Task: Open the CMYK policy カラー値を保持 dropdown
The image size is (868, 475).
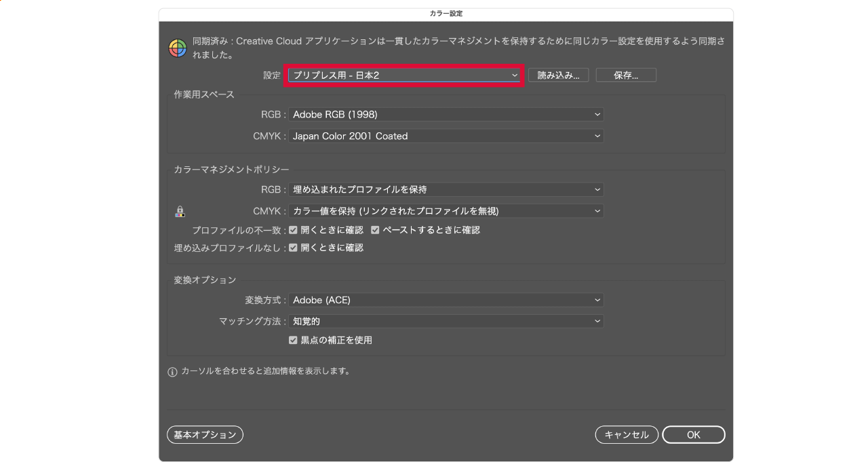Action: (446, 211)
